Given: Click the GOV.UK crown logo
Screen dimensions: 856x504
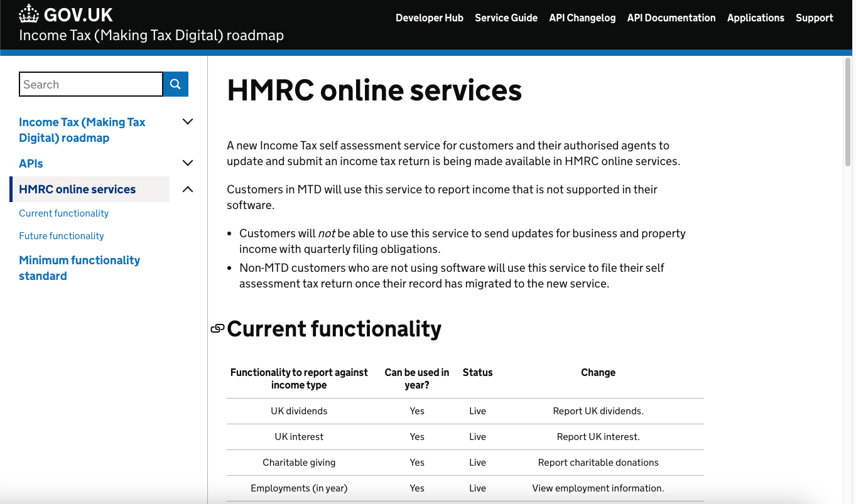Looking at the screenshot, I should tap(29, 14).
